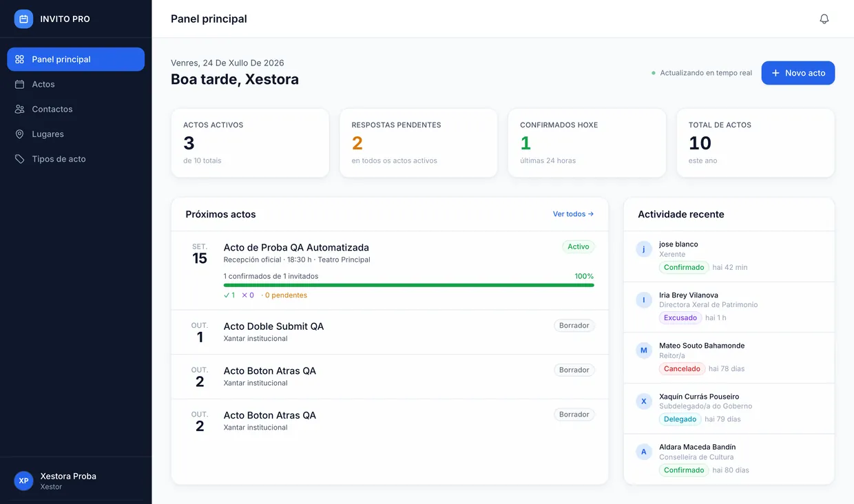This screenshot has width=854, height=504.
Task: Click the Panel principal grid icon
Action: 19,59
